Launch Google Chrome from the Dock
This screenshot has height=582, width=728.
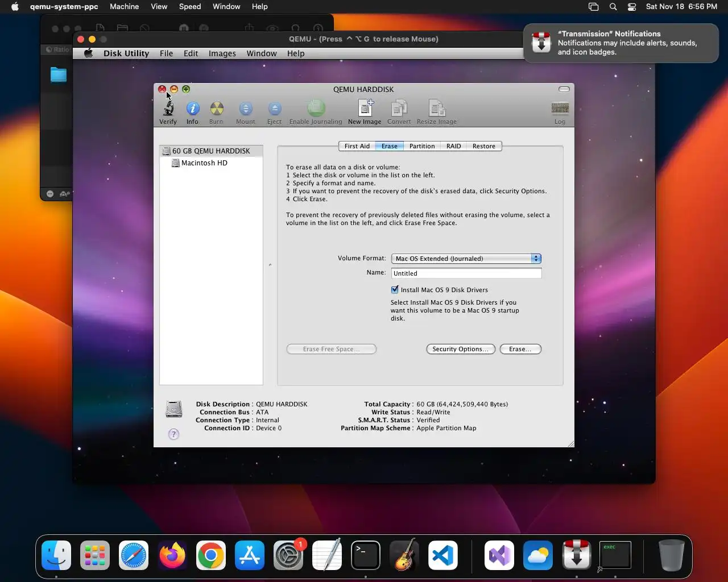click(211, 555)
